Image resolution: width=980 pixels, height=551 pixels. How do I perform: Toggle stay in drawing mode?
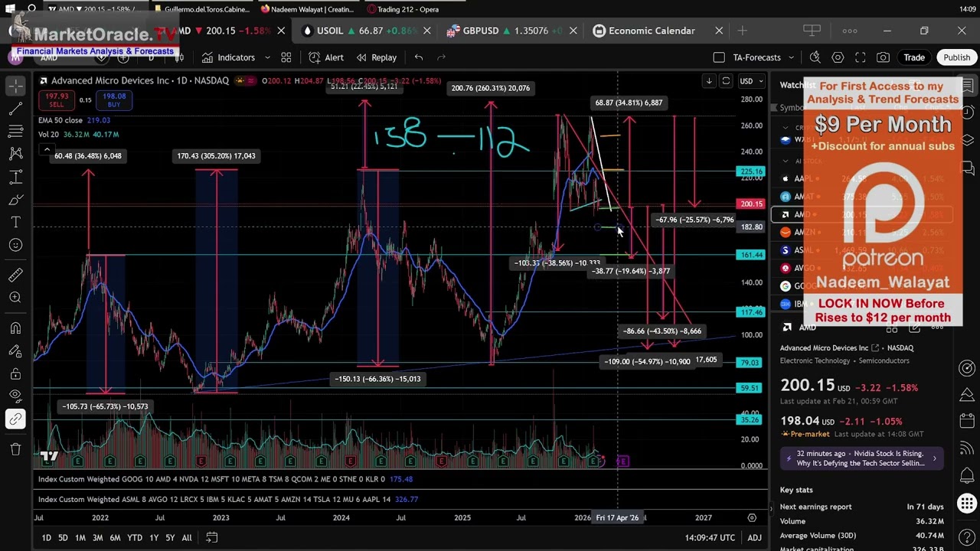15,351
